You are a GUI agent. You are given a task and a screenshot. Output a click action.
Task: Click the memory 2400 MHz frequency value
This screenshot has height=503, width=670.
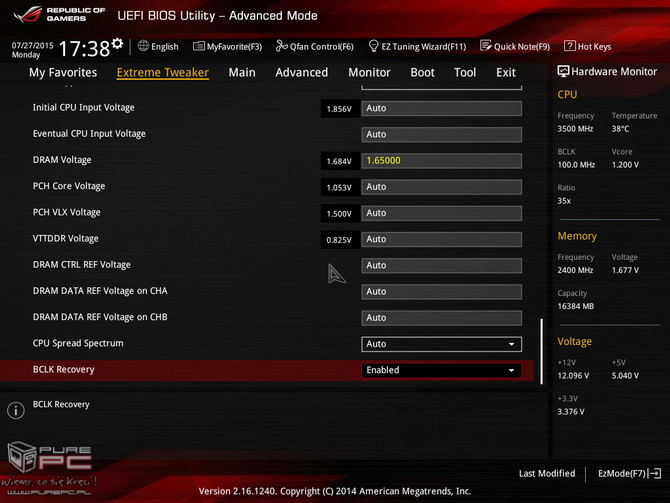coord(575,270)
